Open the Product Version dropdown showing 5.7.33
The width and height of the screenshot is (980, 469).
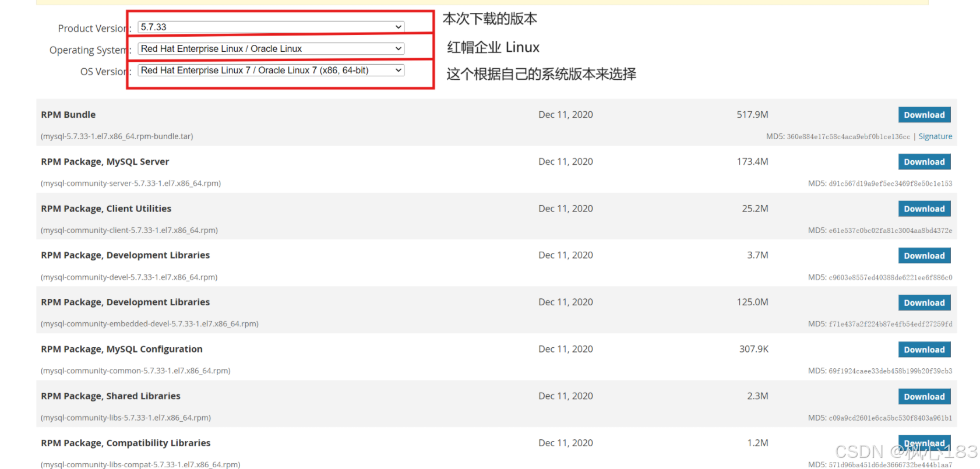[271, 27]
